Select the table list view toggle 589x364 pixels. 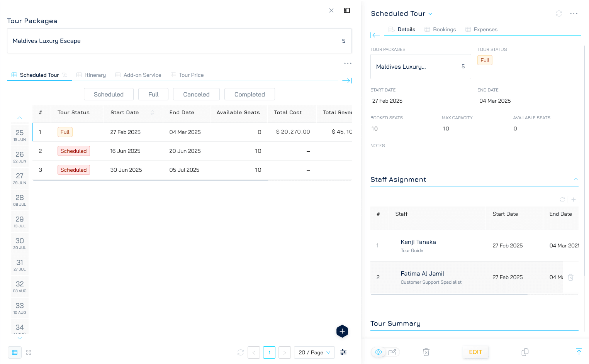click(15, 352)
